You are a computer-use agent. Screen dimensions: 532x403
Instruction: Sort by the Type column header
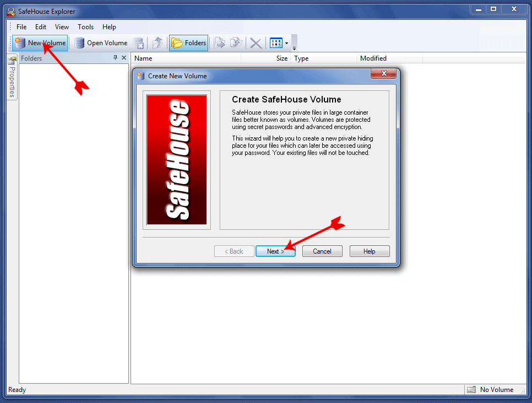coord(324,58)
